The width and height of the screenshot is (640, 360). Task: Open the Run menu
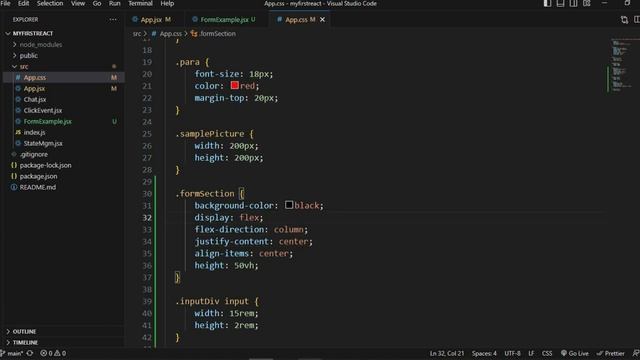[114, 3]
